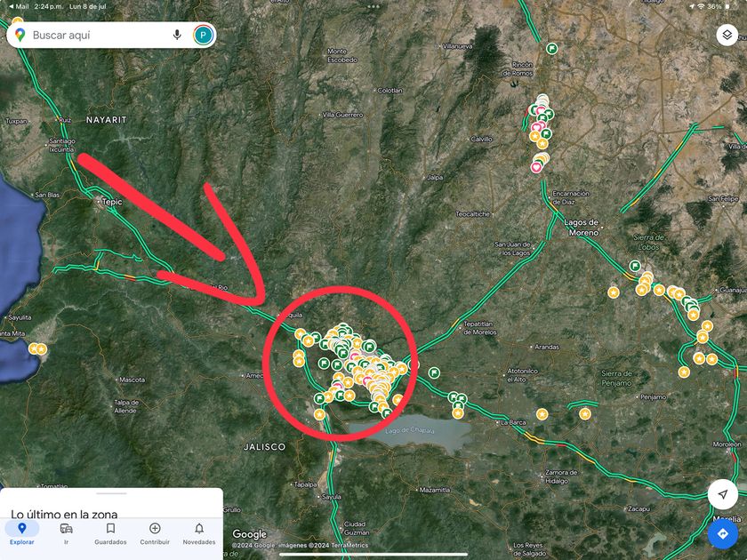Image resolution: width=747 pixels, height=560 pixels.
Task: Switch to the Ir tab
Action: pos(66,533)
